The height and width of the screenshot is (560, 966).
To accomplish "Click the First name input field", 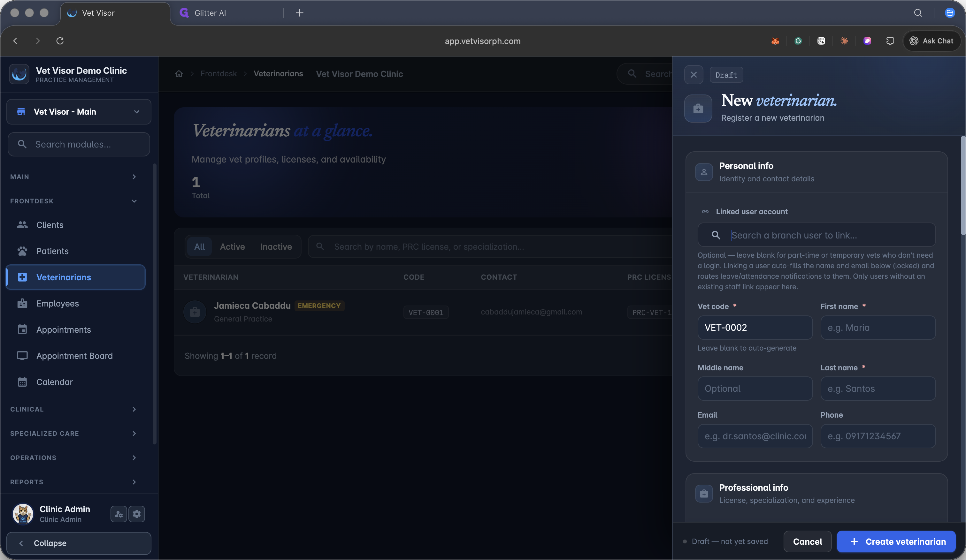I will pyautogui.click(x=878, y=328).
